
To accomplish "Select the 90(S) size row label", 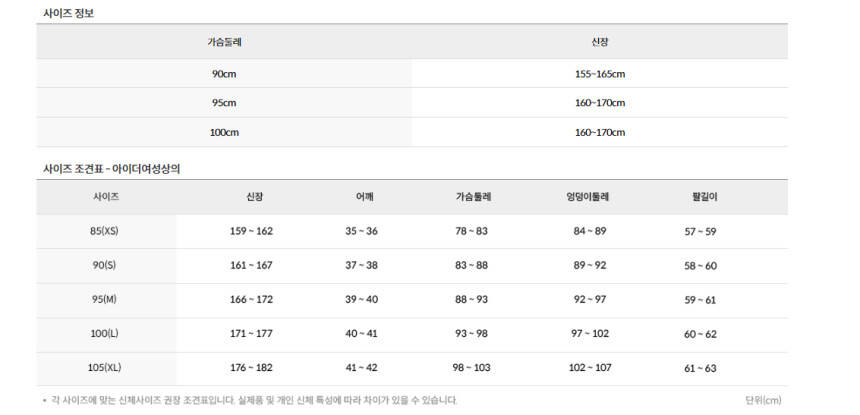I will 104,265.
